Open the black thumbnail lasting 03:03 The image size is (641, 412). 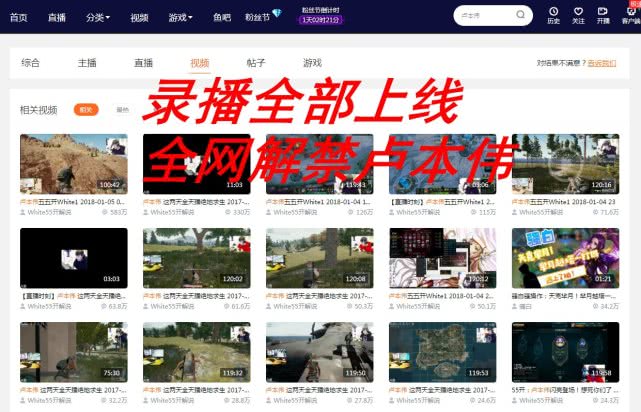(74, 258)
